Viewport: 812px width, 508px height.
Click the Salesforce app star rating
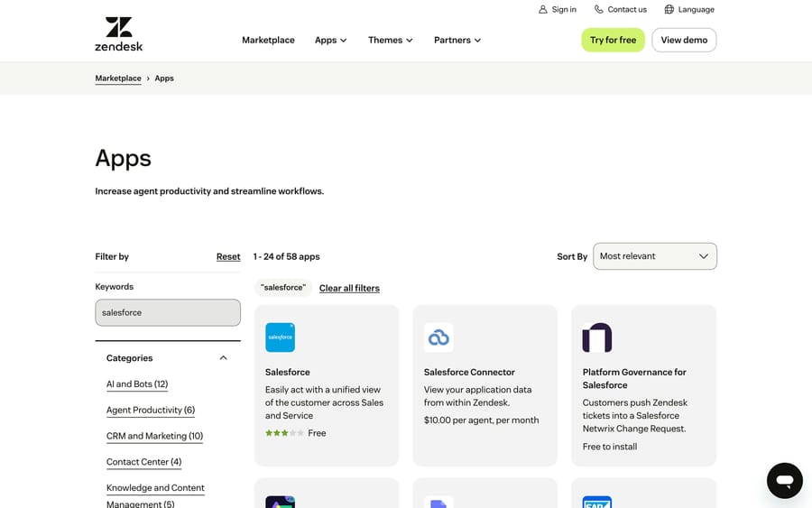click(x=284, y=433)
